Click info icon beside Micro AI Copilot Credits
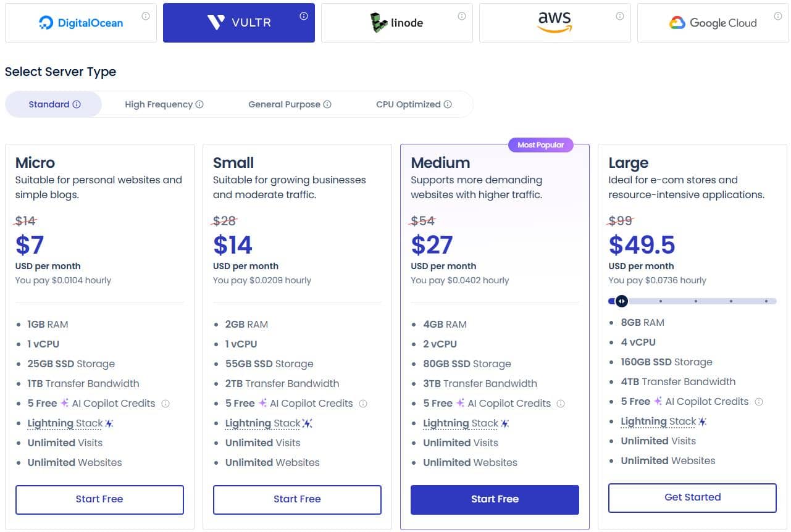 pos(165,404)
